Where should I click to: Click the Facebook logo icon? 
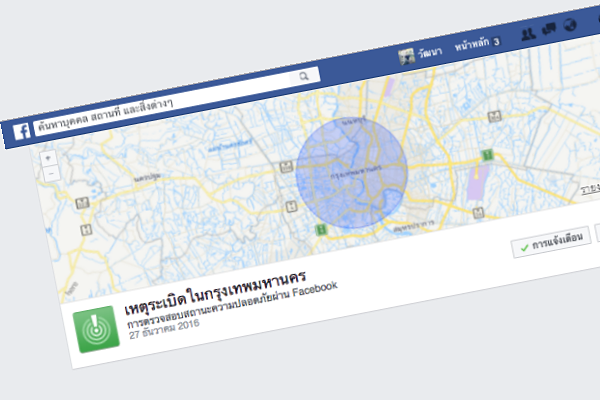[20, 131]
